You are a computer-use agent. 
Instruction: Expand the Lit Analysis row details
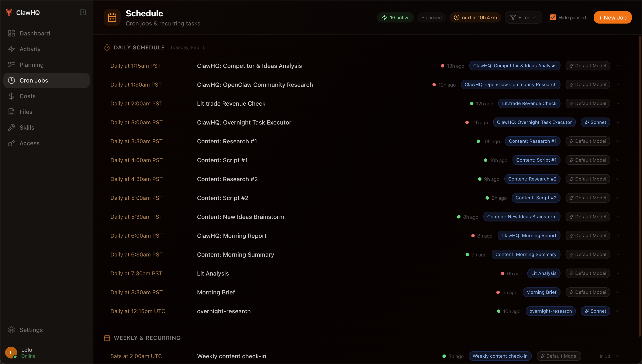point(618,273)
